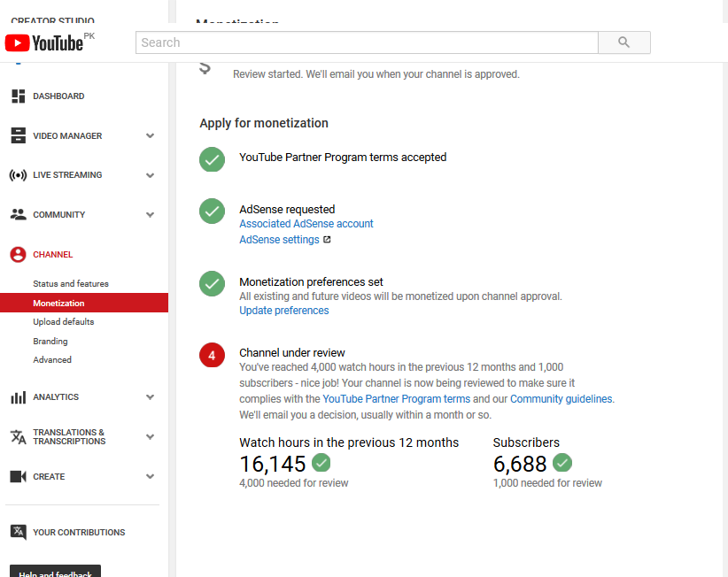Open the YouTube logo home link
This screenshot has width=728, height=577.
point(44,43)
